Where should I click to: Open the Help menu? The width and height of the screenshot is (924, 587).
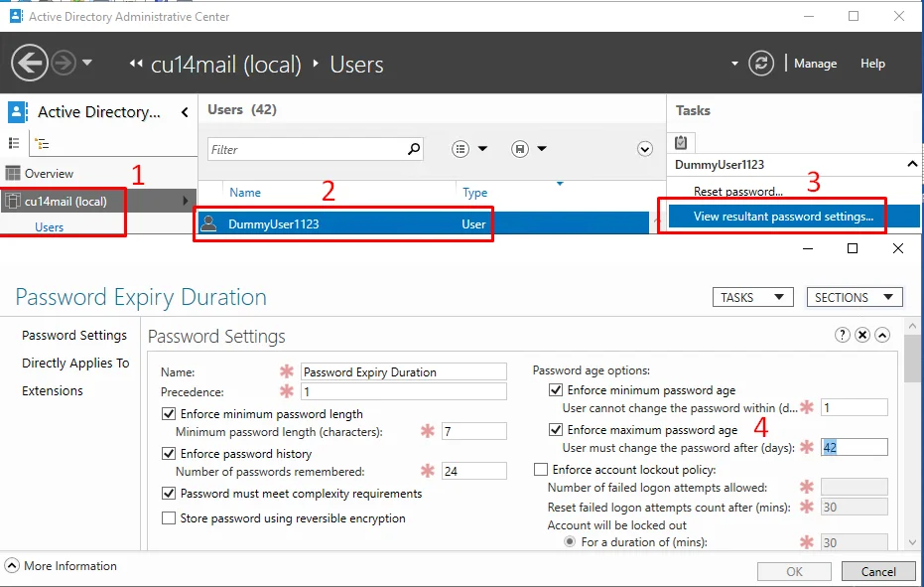872,64
